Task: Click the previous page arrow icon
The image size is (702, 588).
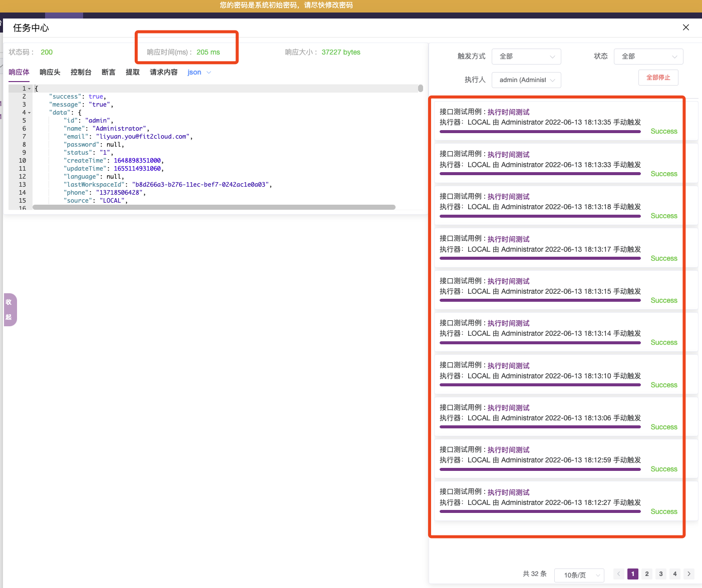Action: pyautogui.click(x=618, y=574)
